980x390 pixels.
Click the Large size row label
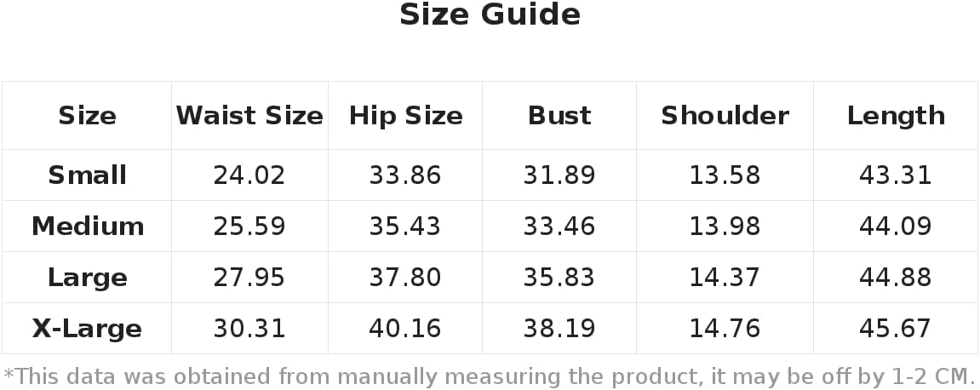87,278
